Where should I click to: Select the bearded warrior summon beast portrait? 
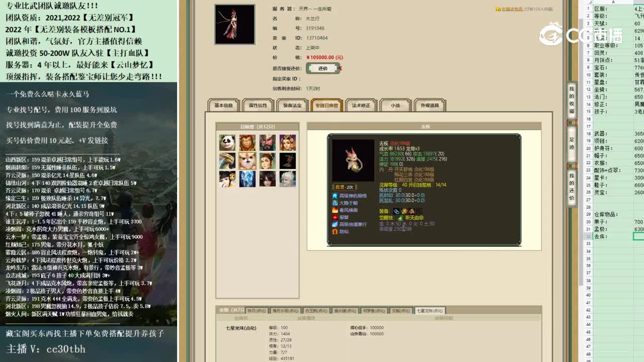pos(268,143)
